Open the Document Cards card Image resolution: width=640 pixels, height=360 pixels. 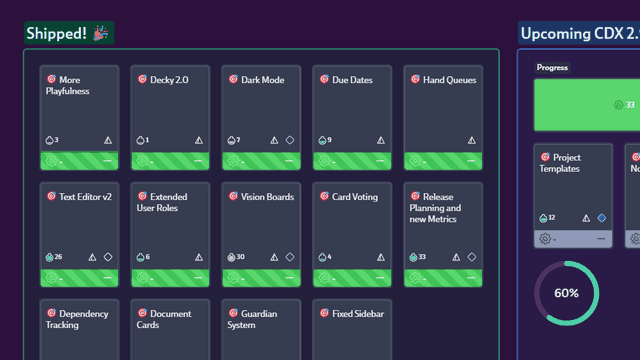pos(170,330)
